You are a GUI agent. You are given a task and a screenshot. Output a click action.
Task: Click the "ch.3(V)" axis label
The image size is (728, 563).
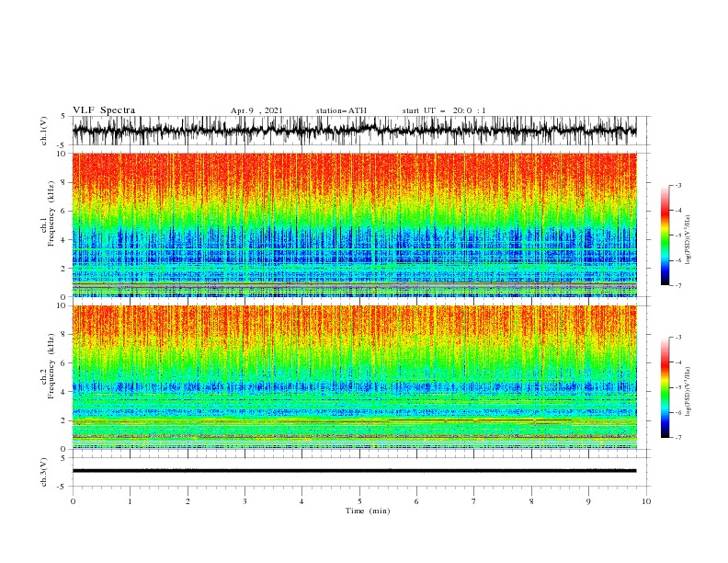click(44, 472)
